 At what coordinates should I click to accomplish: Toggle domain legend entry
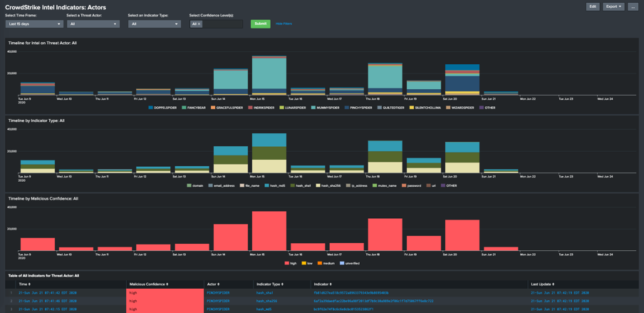click(x=195, y=185)
